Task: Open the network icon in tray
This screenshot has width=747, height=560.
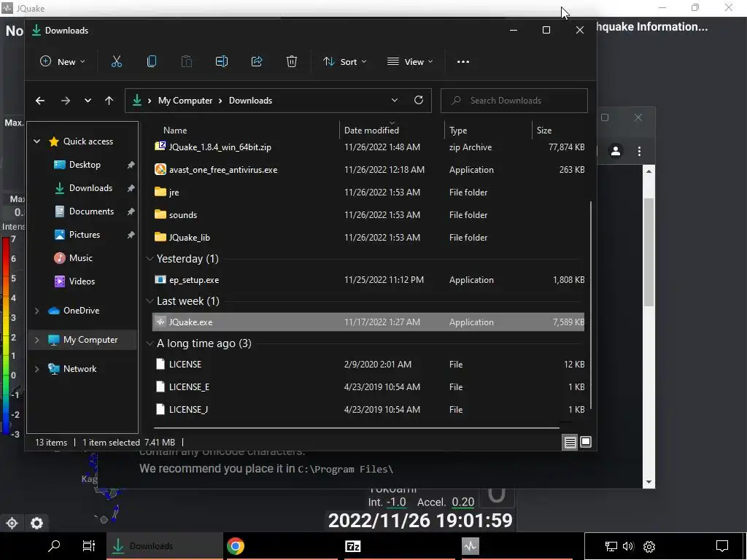Action: 611,546
